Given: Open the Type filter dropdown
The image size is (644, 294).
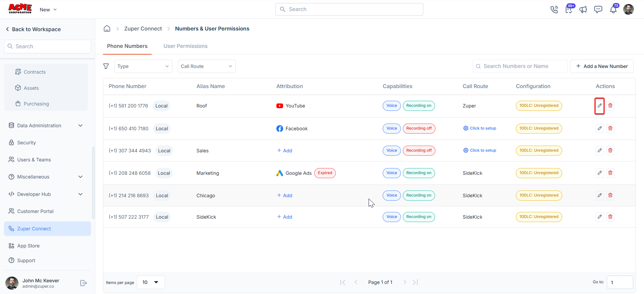Looking at the screenshot, I should coord(143,66).
